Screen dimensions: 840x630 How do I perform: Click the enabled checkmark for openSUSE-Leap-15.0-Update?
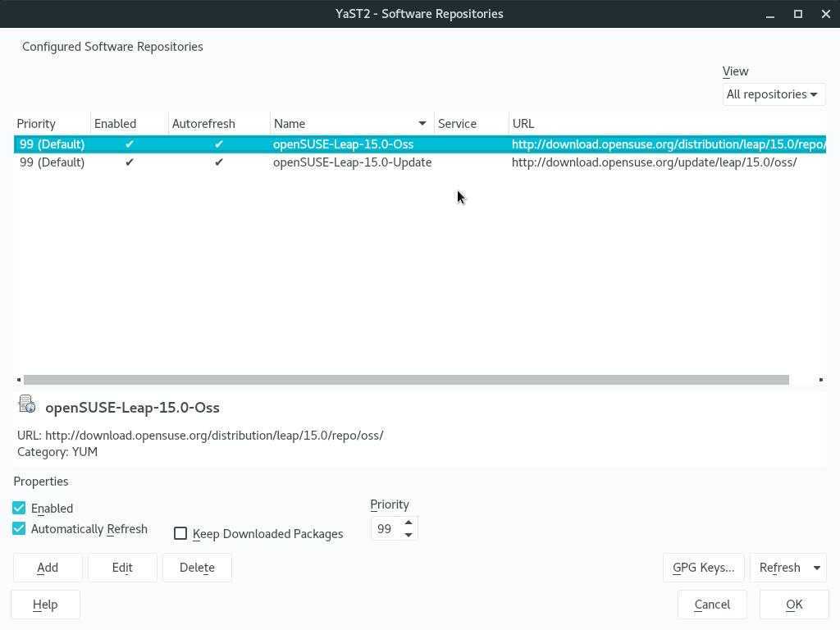(130, 162)
